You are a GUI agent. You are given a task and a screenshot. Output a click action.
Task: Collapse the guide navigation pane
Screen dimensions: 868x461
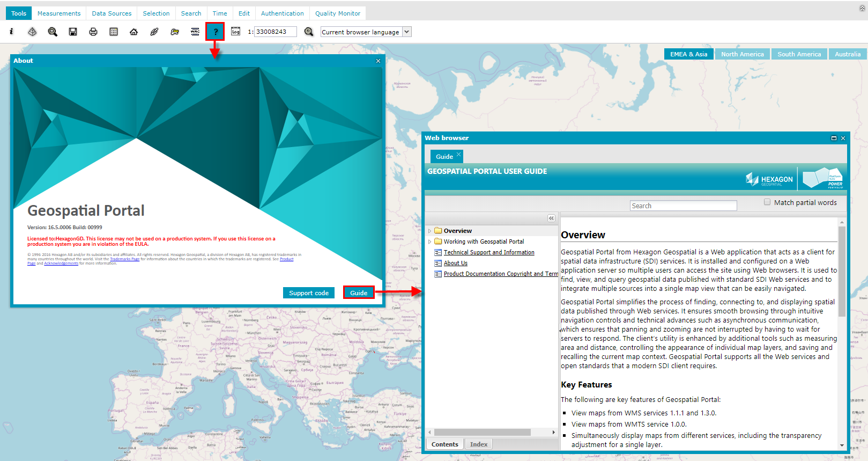551,218
